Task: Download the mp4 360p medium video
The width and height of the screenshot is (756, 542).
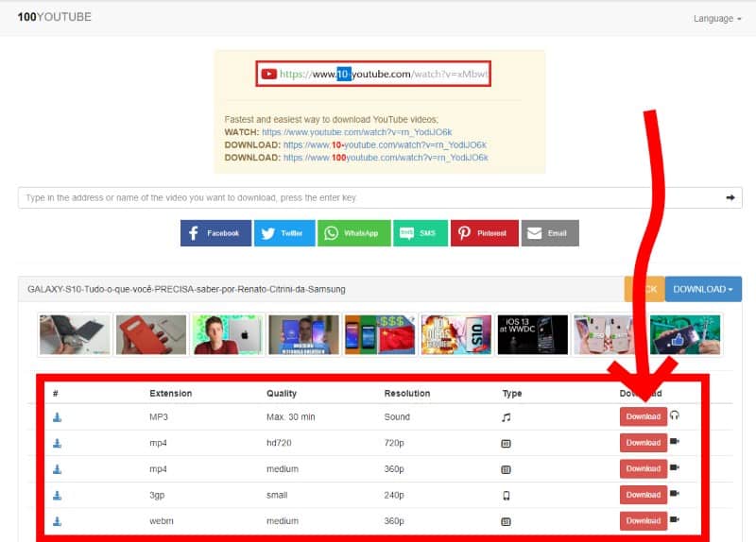Action: (x=644, y=468)
